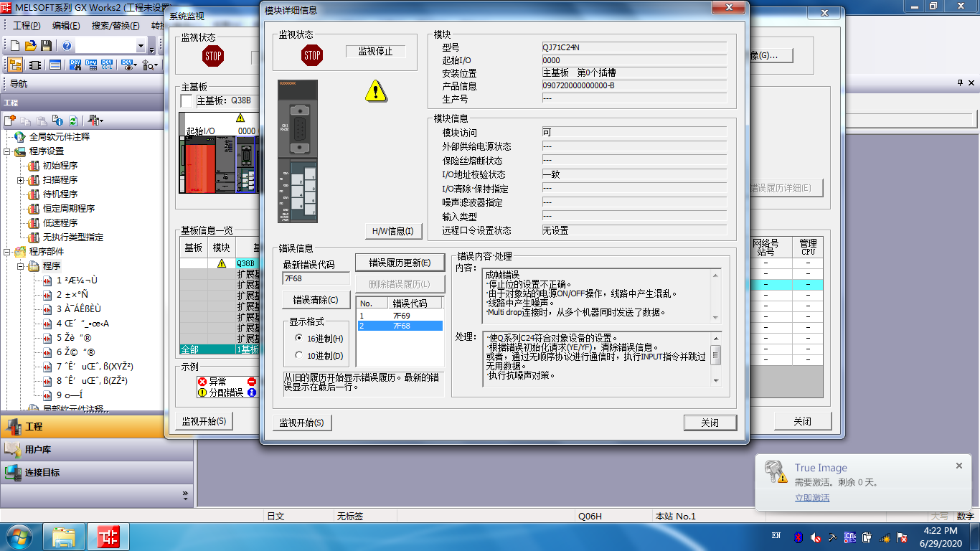Expand the 扫描程序 tree node
Image resolution: width=980 pixels, height=551 pixels.
pyautogui.click(x=21, y=180)
